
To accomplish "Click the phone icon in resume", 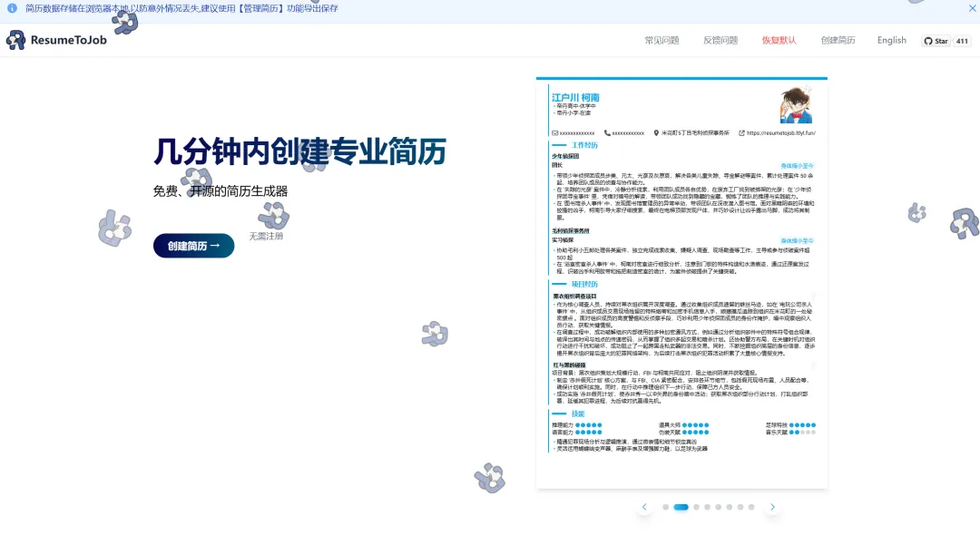I will pos(607,133).
